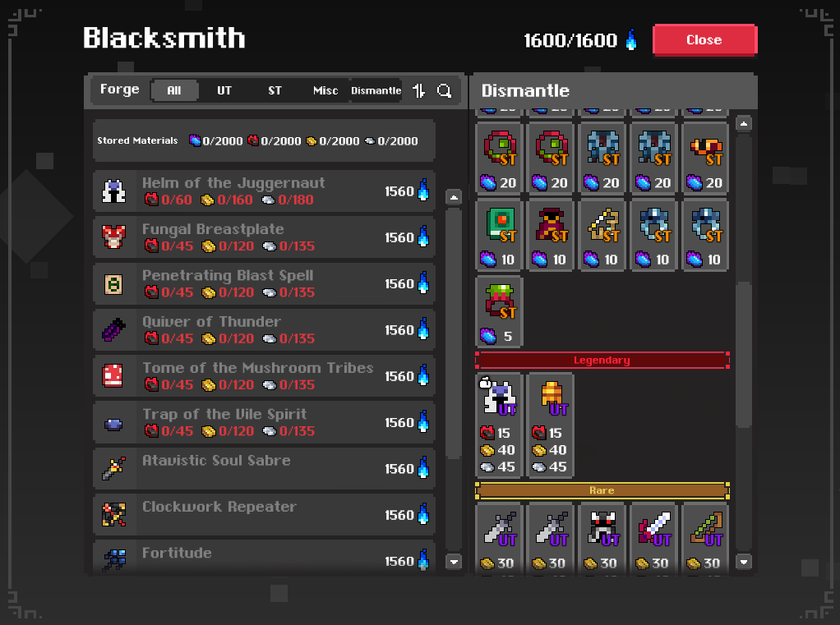Select the golden armor UT item
Image resolution: width=840 pixels, height=625 pixels.
click(x=550, y=425)
